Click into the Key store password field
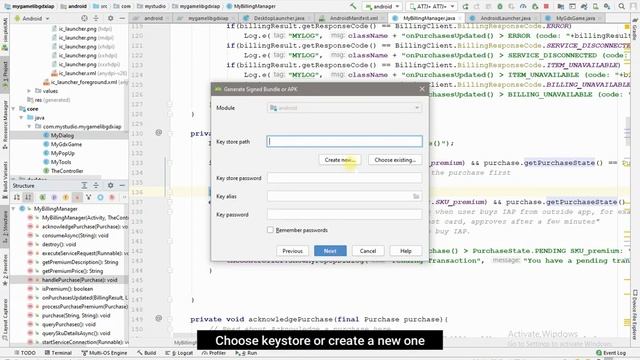Image resolution: width=640 pixels, height=360 pixels. [344, 178]
